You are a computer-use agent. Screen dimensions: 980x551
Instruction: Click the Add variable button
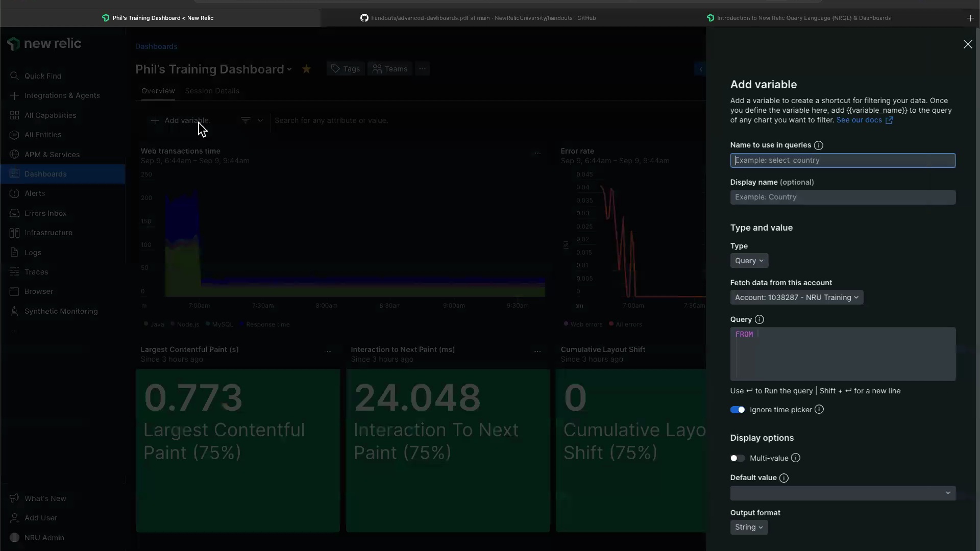[180, 120]
